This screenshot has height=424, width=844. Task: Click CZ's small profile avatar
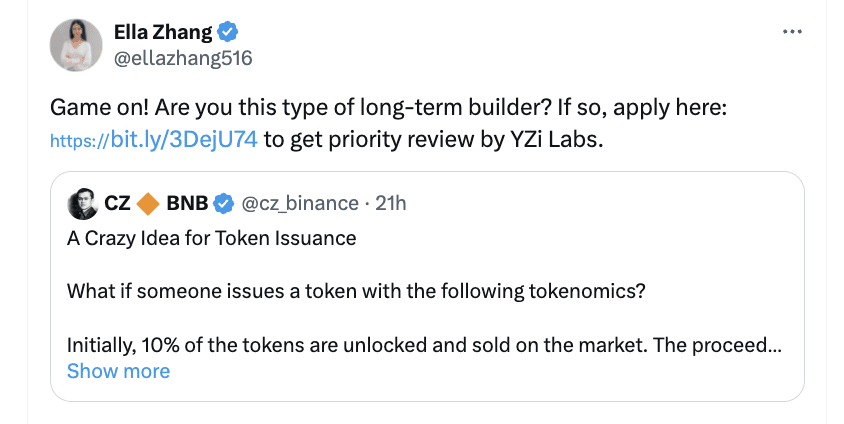coord(82,204)
